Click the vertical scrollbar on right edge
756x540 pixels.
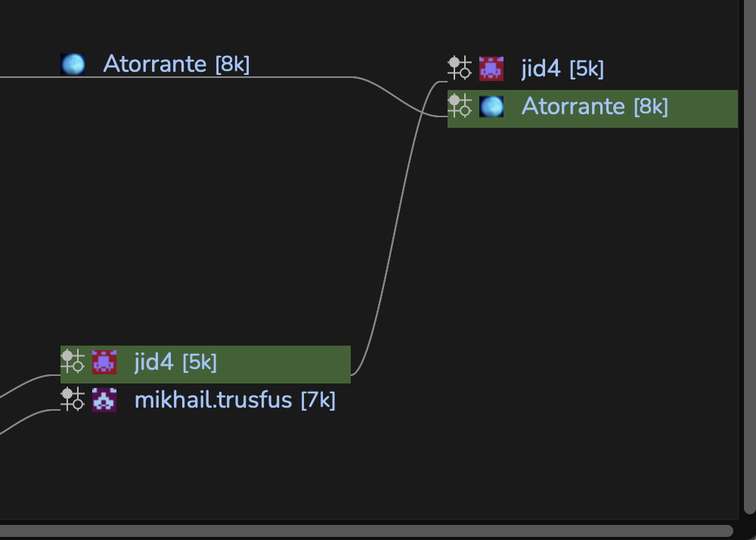click(750, 256)
